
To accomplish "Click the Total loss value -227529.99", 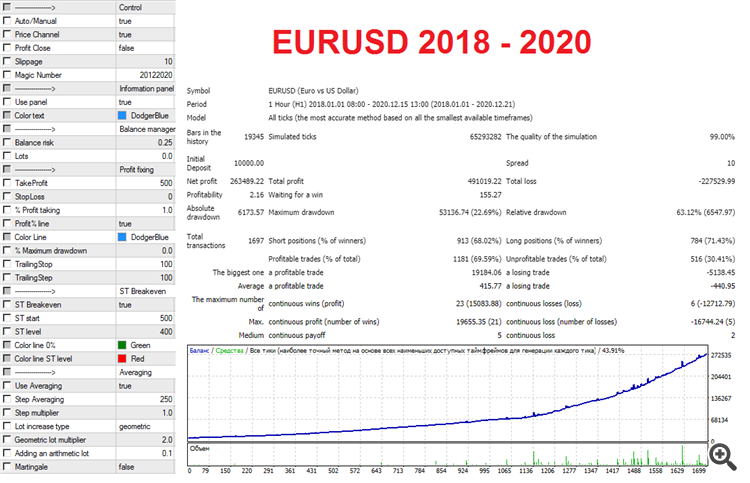I will pyautogui.click(x=717, y=181).
